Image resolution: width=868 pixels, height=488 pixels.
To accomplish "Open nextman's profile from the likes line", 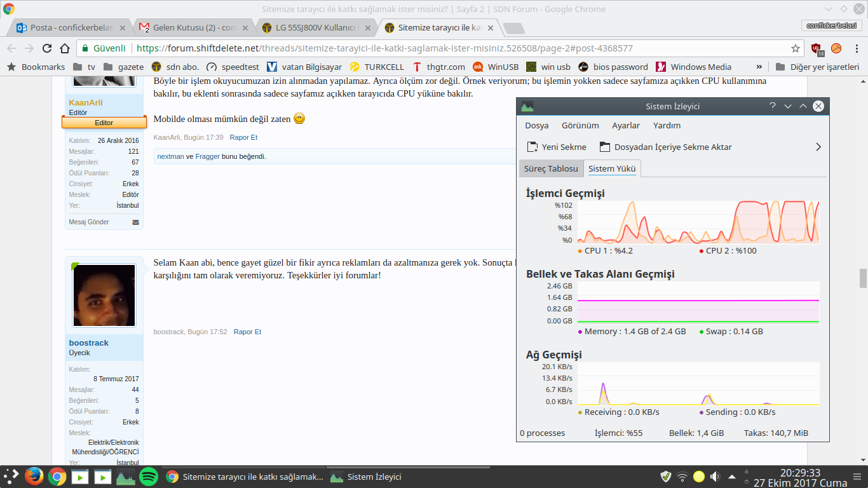I will click(170, 156).
